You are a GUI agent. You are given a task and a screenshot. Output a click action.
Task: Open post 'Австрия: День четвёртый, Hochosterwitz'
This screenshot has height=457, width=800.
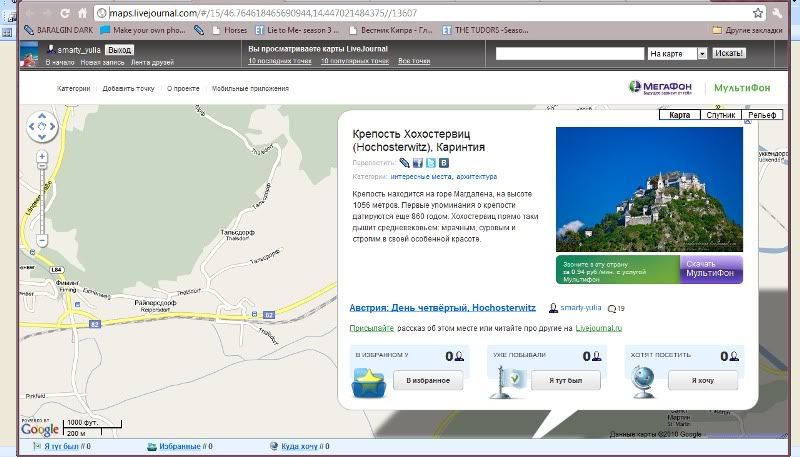pyautogui.click(x=442, y=308)
